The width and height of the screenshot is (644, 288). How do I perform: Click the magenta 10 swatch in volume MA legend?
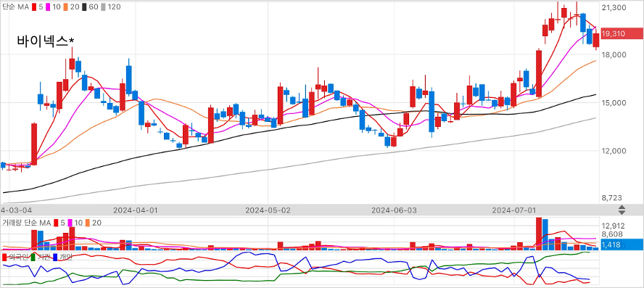(x=70, y=223)
